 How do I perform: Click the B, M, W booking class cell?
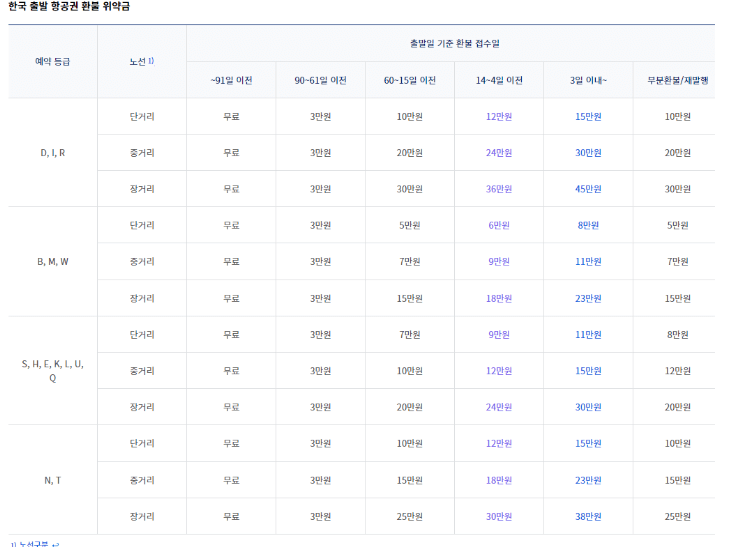click(x=52, y=262)
